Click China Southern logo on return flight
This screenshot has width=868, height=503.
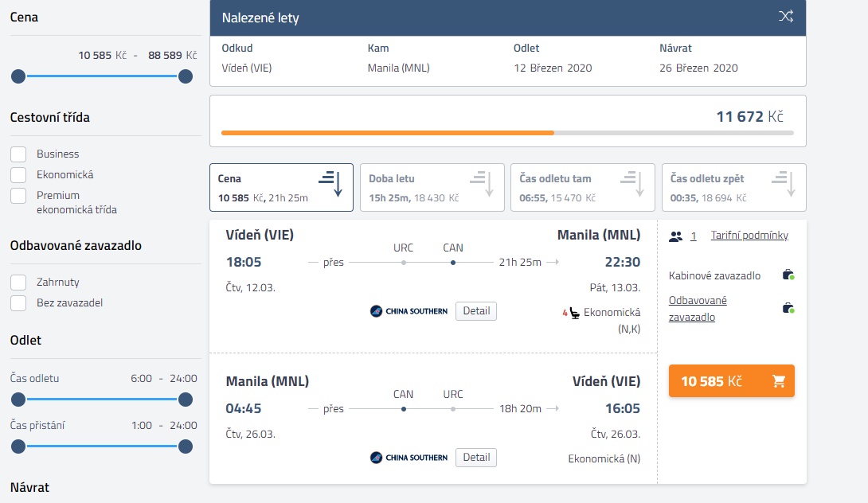tap(409, 458)
